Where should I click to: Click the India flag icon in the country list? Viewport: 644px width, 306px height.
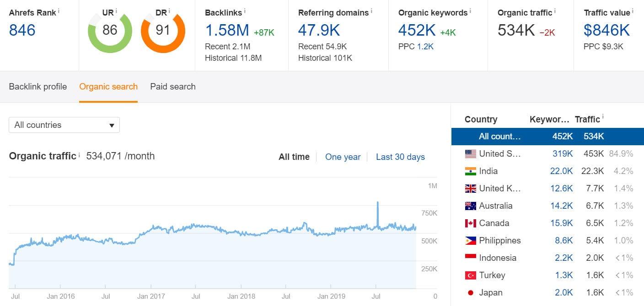[x=470, y=171]
